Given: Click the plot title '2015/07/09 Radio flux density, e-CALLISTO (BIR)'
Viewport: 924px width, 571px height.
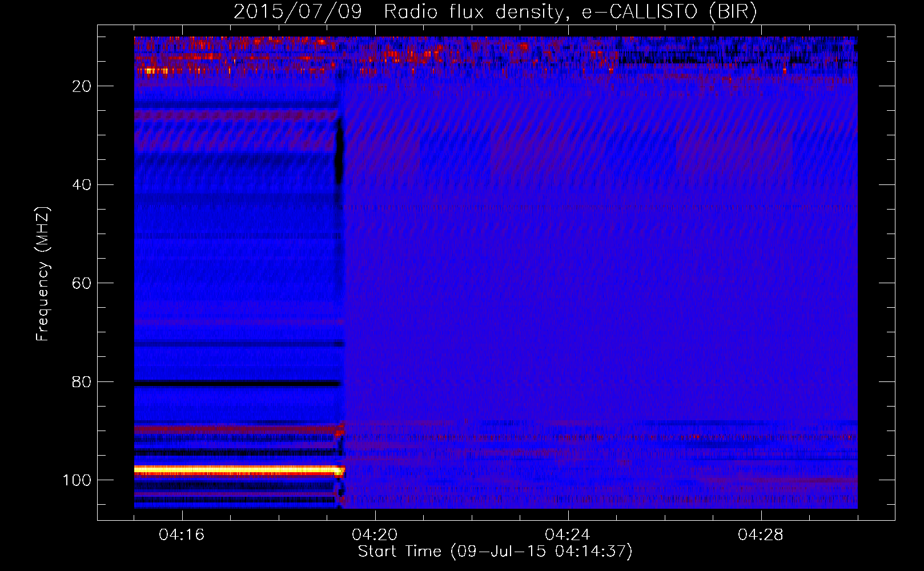Looking at the screenshot, I should (495, 12).
